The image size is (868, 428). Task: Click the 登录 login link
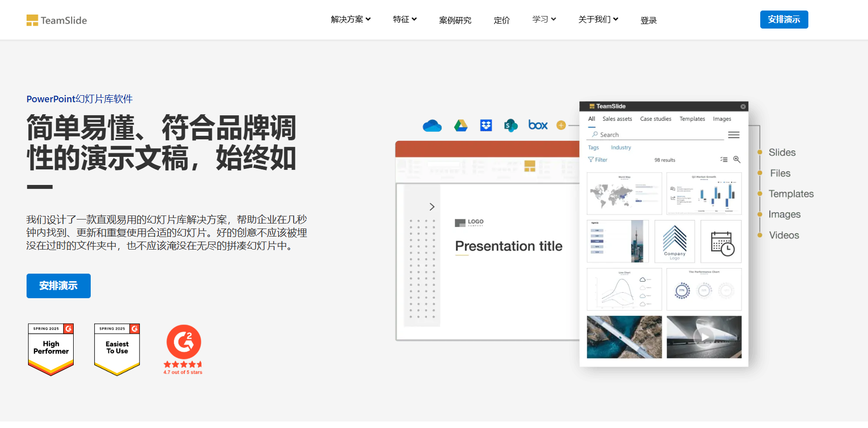(648, 21)
